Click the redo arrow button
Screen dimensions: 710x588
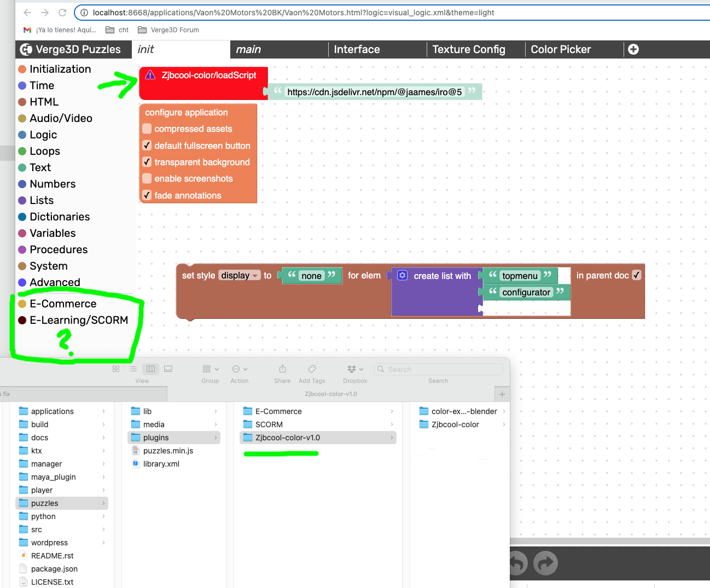(x=545, y=563)
